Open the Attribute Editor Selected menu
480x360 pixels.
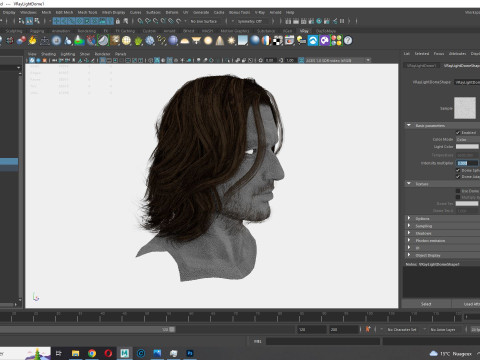[x=422, y=54]
